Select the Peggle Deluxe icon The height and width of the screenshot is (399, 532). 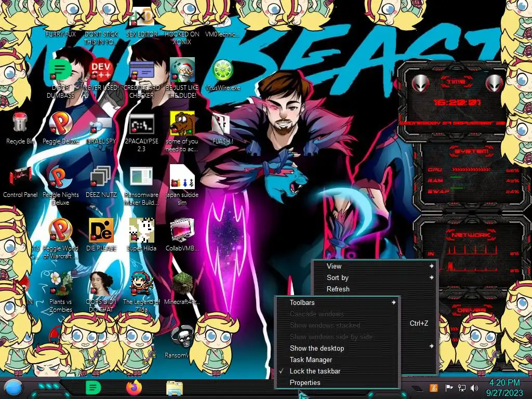point(60,124)
